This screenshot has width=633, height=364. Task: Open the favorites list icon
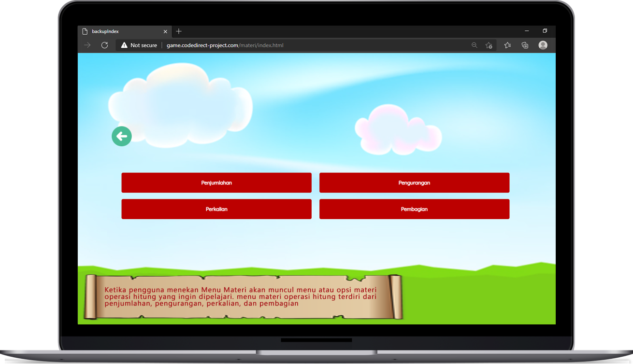(x=507, y=45)
